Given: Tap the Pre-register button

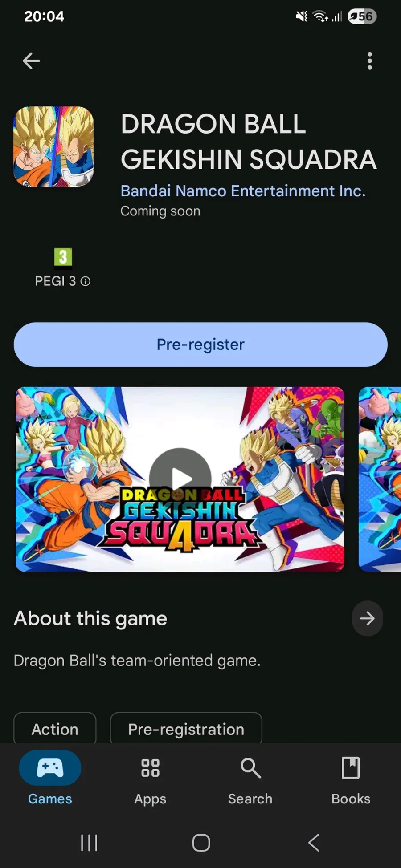Looking at the screenshot, I should click(x=200, y=345).
